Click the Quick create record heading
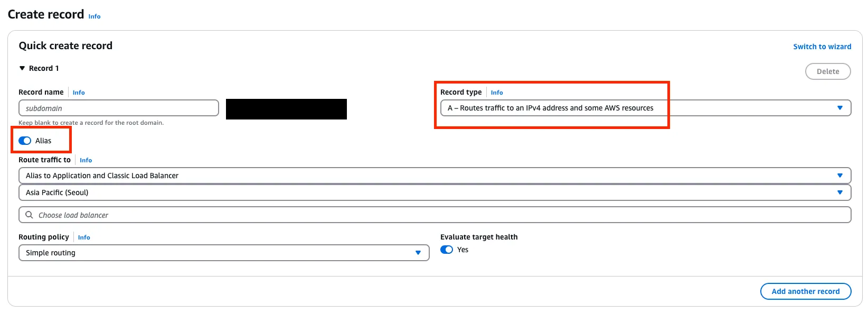Image resolution: width=868 pixels, height=313 pixels. [x=65, y=45]
